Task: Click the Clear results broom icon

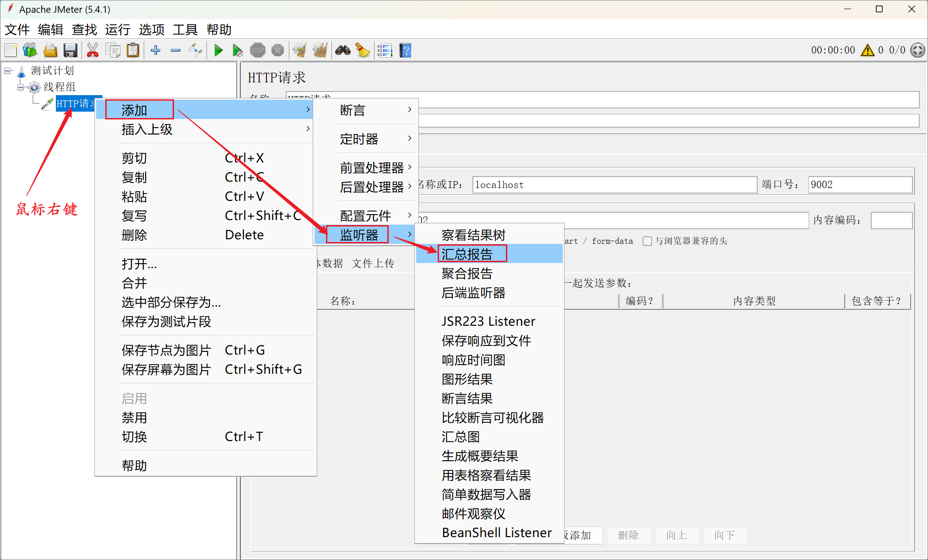Action: click(300, 50)
